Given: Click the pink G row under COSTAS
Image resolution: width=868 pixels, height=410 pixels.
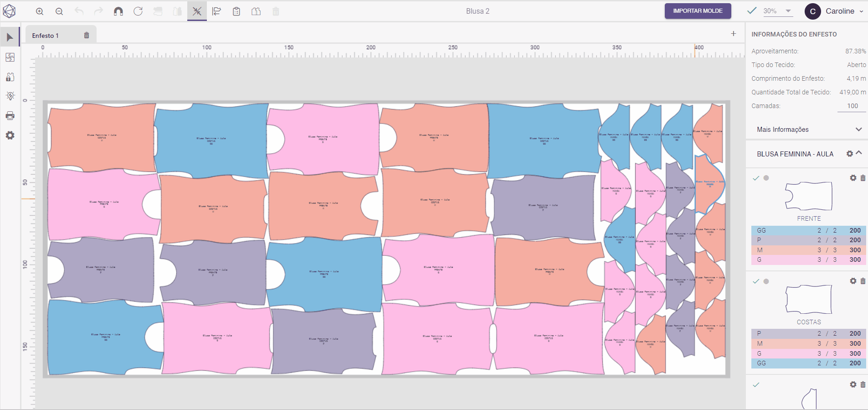Looking at the screenshot, I should (808, 353).
